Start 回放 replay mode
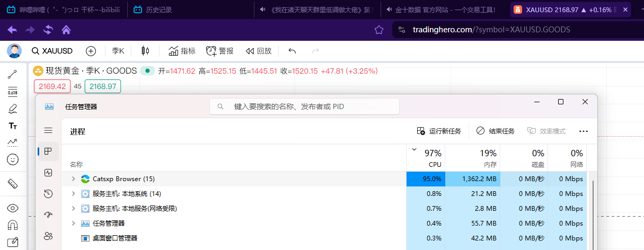Screen dimensions: 644x250 point(259,51)
